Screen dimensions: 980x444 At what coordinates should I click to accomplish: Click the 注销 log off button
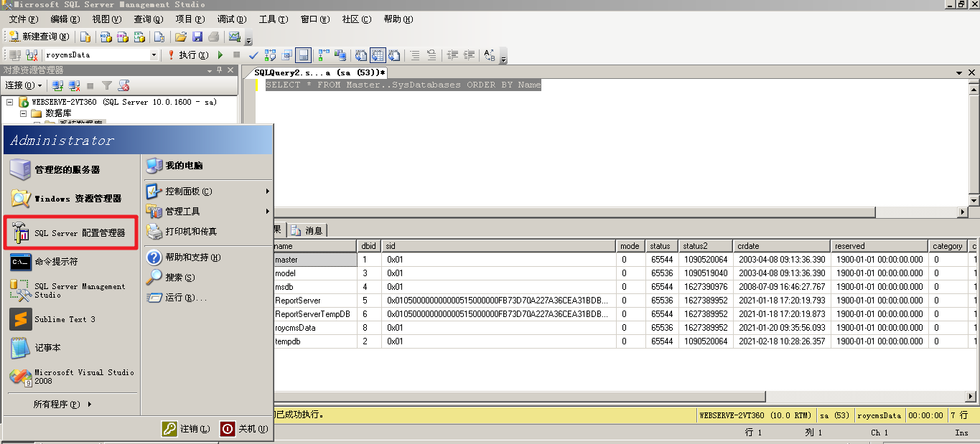[x=186, y=429]
